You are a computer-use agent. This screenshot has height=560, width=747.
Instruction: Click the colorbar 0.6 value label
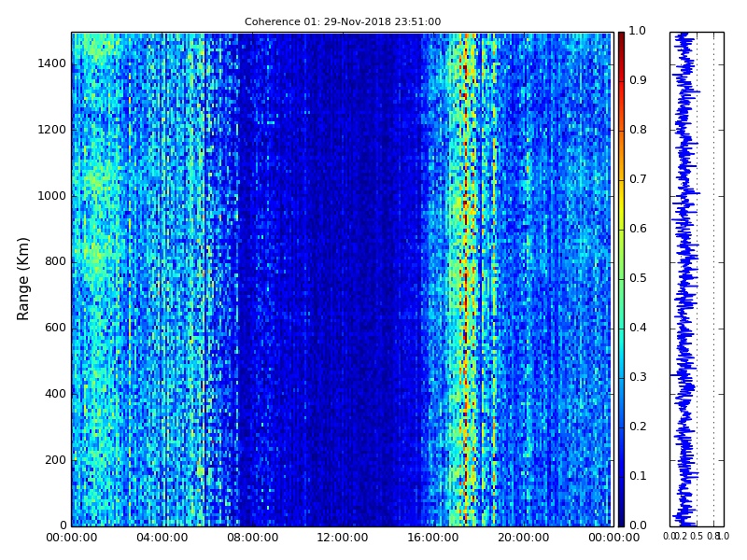tap(638, 229)
